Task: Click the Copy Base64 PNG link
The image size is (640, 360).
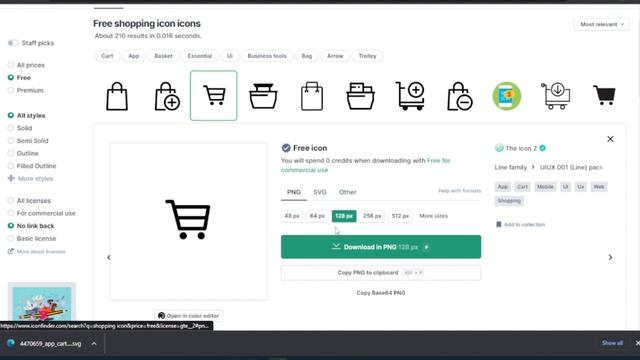Action: click(x=381, y=293)
